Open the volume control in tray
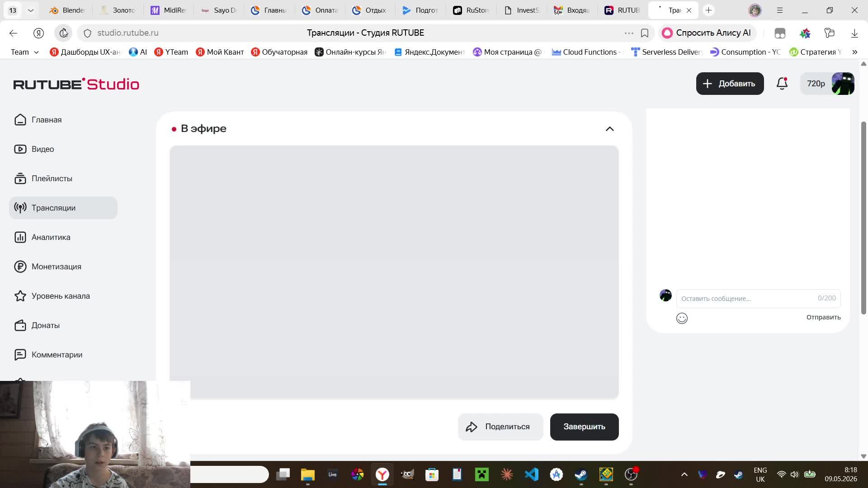 point(794,474)
